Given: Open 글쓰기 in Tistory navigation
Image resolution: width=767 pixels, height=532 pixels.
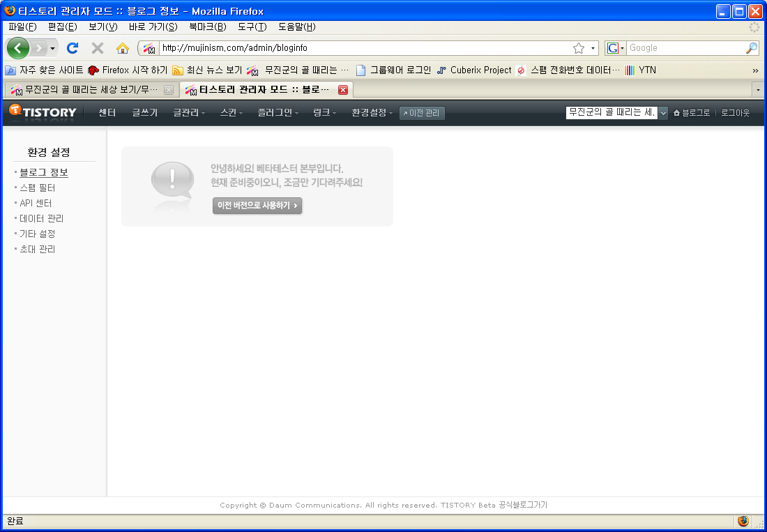Looking at the screenshot, I should tap(145, 113).
